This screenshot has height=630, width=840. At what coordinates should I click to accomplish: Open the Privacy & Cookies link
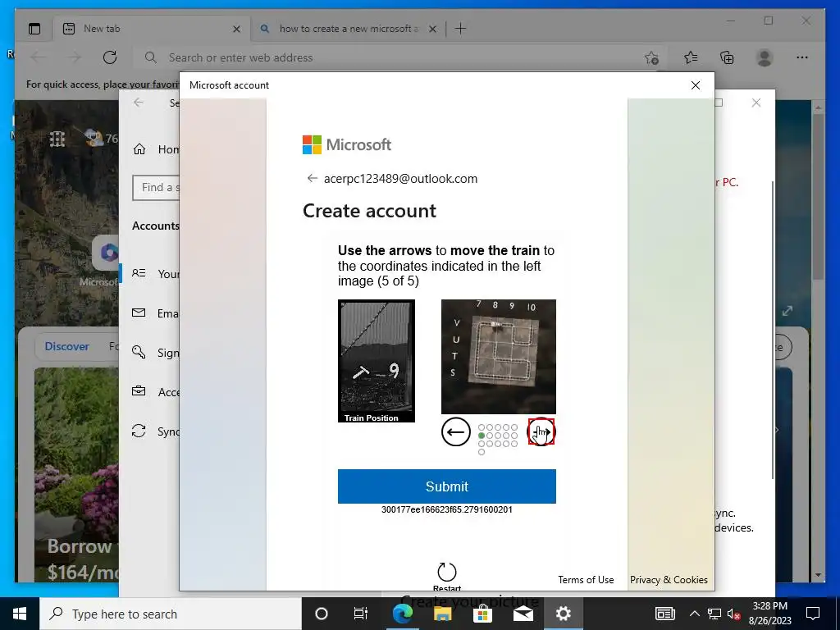669,580
